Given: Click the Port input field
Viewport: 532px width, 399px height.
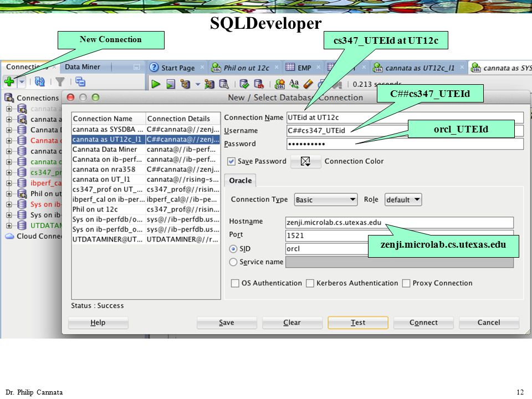Looking at the screenshot, I should pyautogui.click(x=400, y=236).
